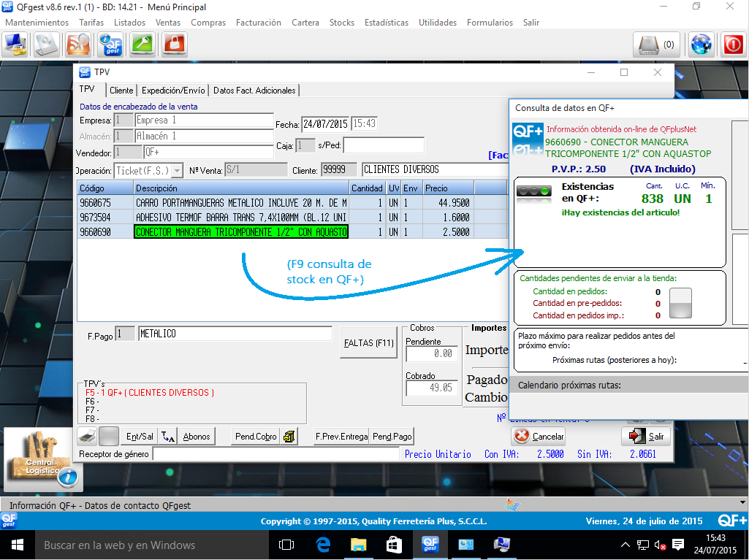Click the blue globe network icon

tap(702, 45)
